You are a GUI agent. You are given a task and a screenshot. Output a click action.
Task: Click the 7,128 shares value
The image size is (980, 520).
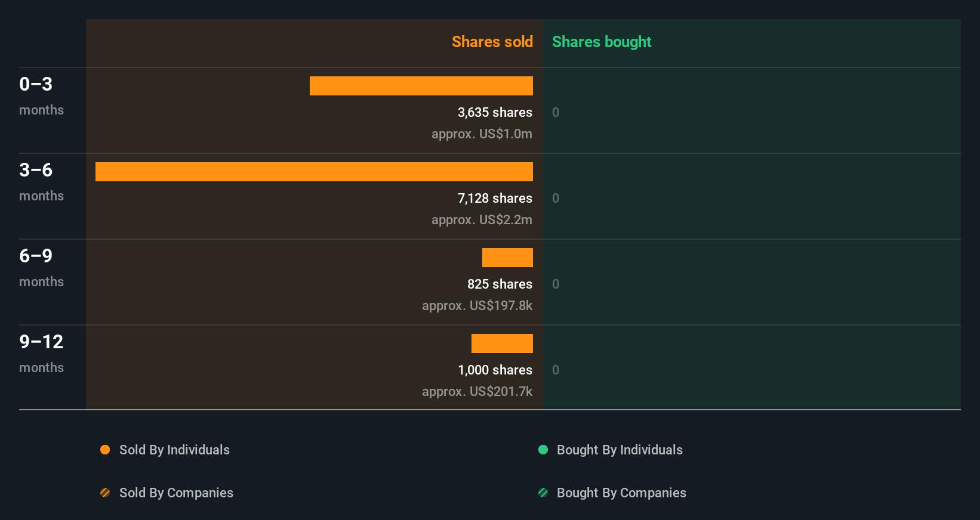click(495, 198)
